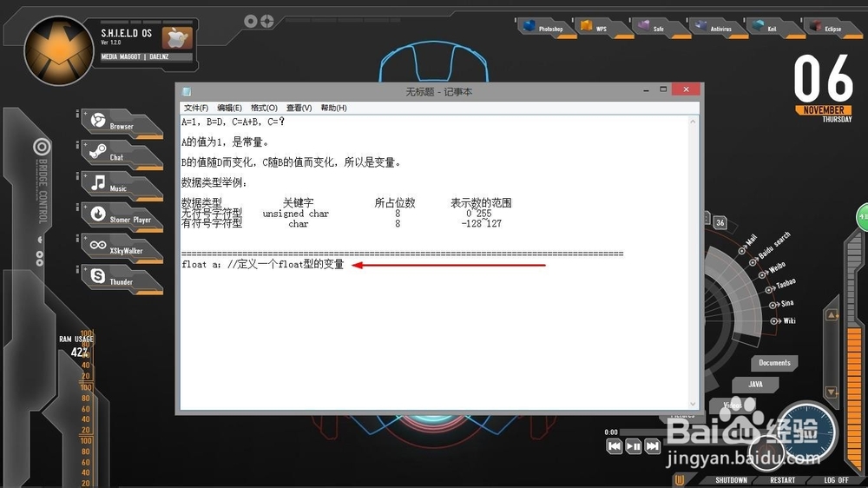Open the 编辑(E) menu
Screen dimensions: 868x488
click(229, 108)
